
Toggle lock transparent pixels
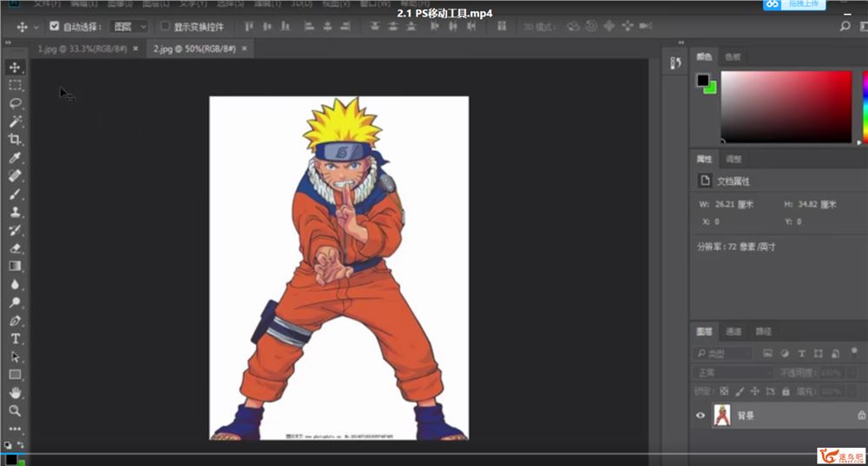click(724, 391)
